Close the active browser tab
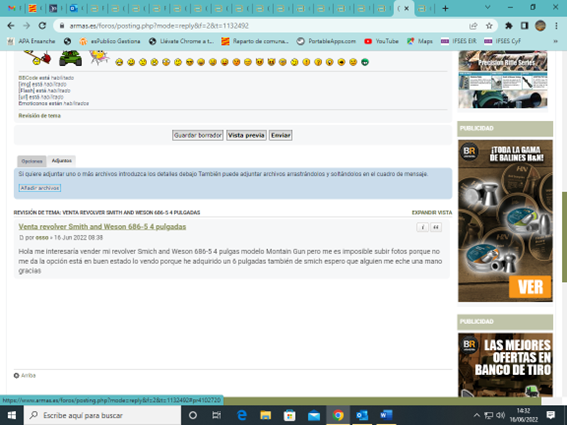Screen dimensions: 567x425 406,8
